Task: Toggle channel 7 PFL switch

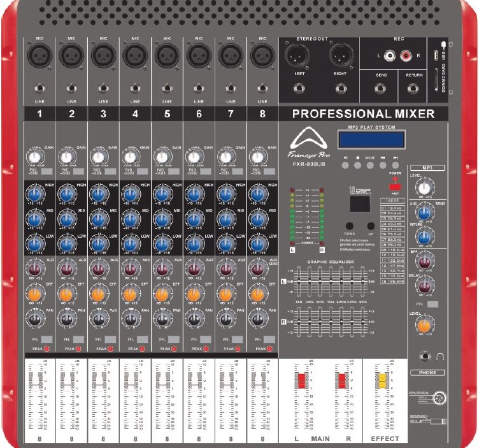Action: click(238, 339)
